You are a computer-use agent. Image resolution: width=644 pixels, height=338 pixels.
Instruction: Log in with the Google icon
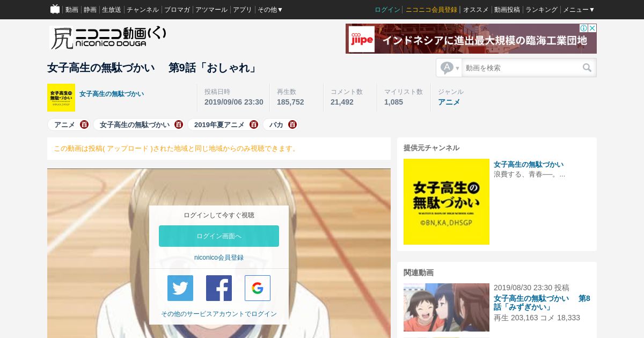(258, 288)
